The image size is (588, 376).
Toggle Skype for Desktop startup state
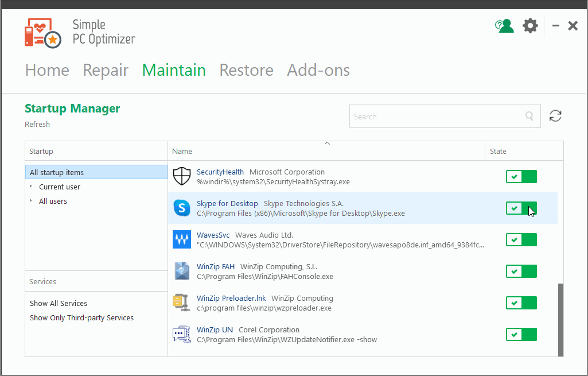[521, 208]
